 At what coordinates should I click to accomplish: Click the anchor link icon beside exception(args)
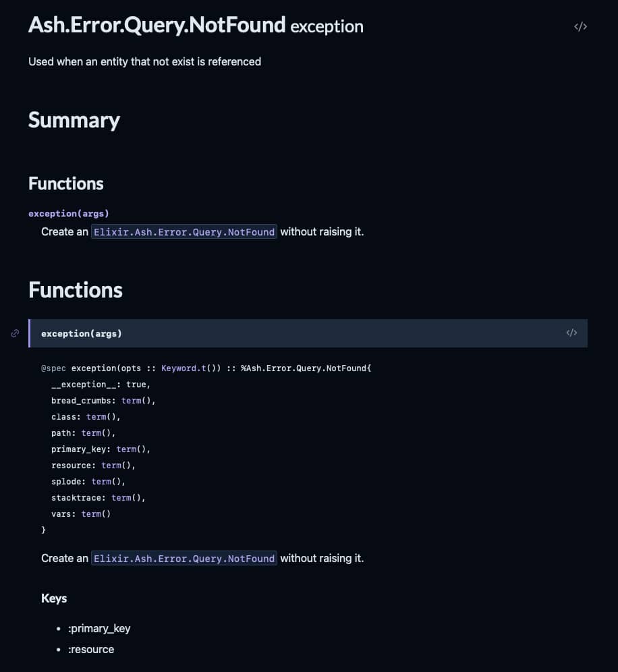(x=15, y=333)
